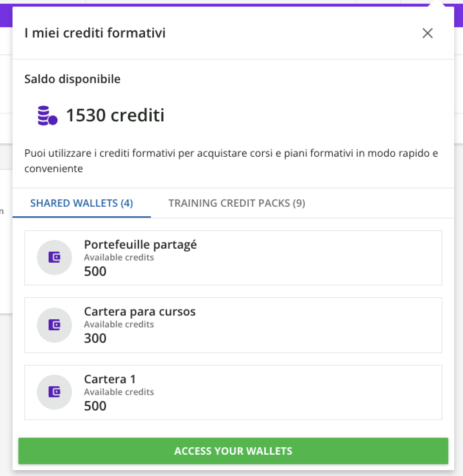Screen dimensions: 463x476
Task: Click the purple coins stack icon
Action: coord(47,116)
